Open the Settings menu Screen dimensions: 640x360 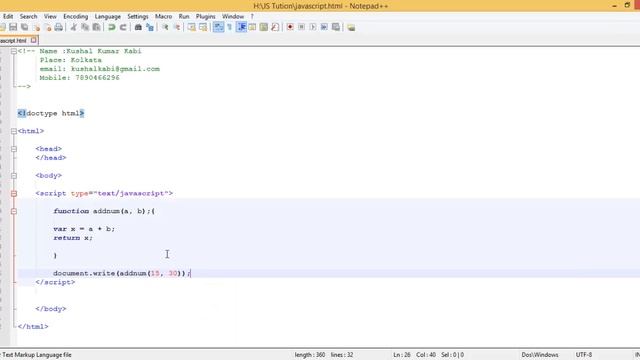point(138,16)
